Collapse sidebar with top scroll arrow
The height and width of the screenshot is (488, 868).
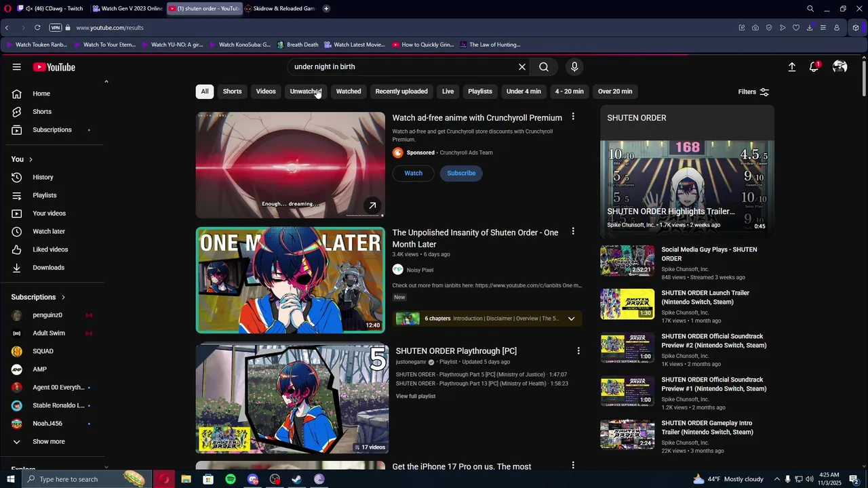(x=106, y=82)
